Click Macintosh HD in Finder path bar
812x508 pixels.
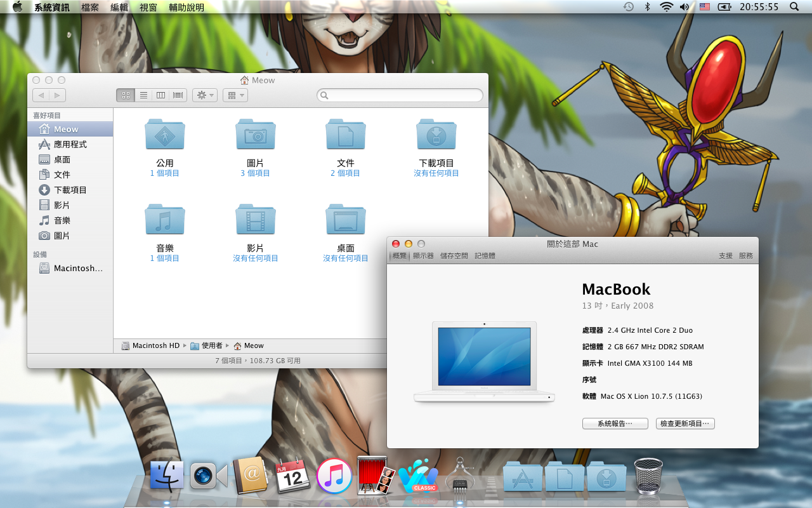[x=150, y=345]
